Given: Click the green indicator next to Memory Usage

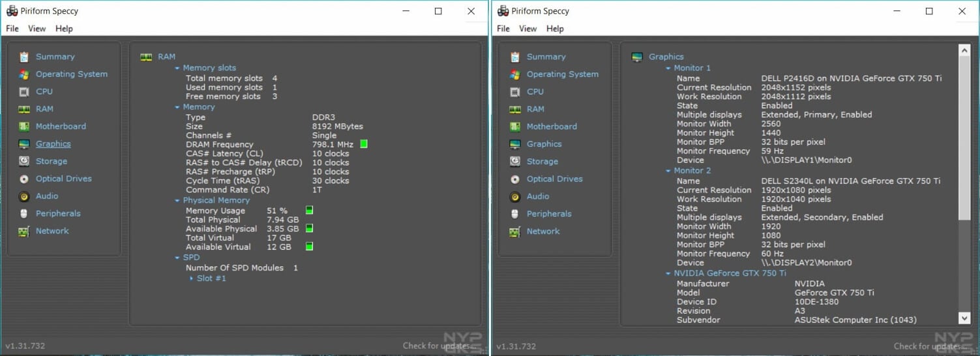Looking at the screenshot, I should 309,210.
